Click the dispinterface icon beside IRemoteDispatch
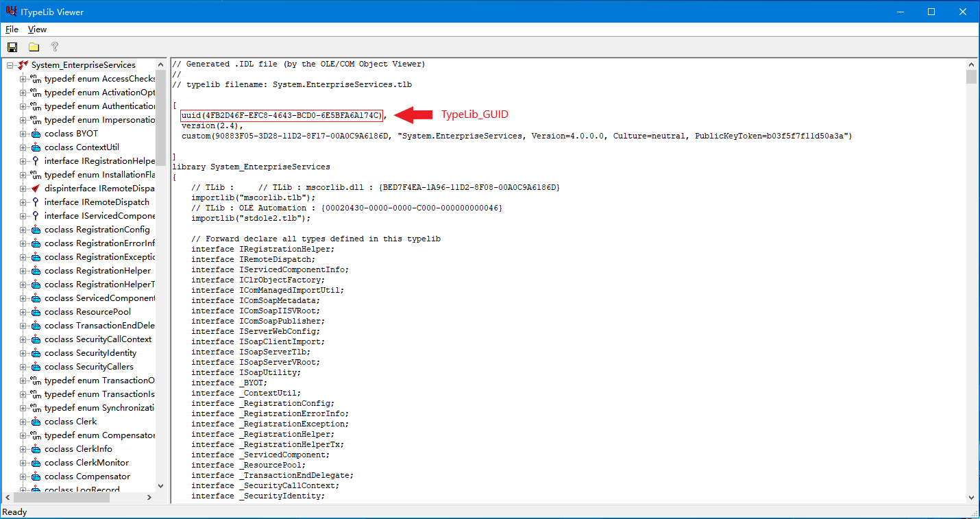 (x=36, y=189)
